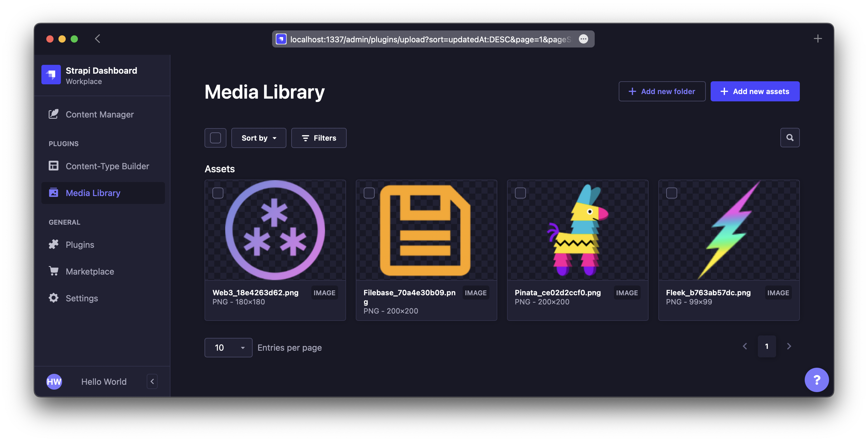Select the Web3_18e4263d62.png asset checkbox
Viewport: 868px width, 442px height.
pyautogui.click(x=218, y=193)
